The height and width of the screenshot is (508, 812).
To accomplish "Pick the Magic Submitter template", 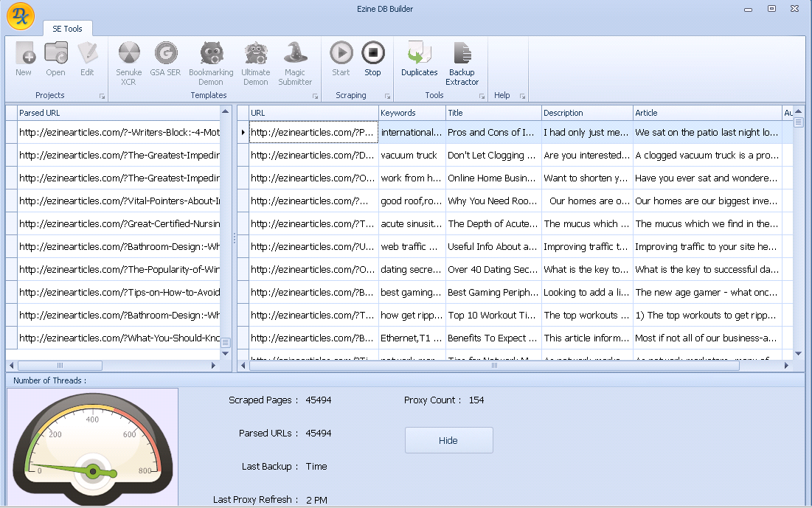I will coord(295,63).
